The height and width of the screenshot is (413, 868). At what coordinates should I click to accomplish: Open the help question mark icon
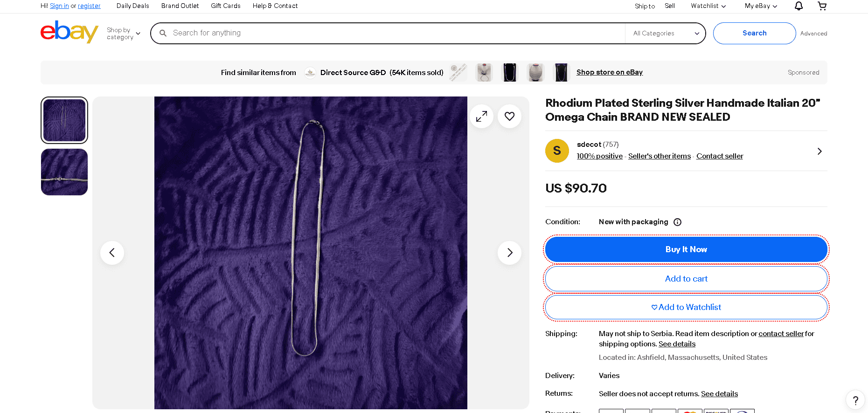click(x=855, y=400)
